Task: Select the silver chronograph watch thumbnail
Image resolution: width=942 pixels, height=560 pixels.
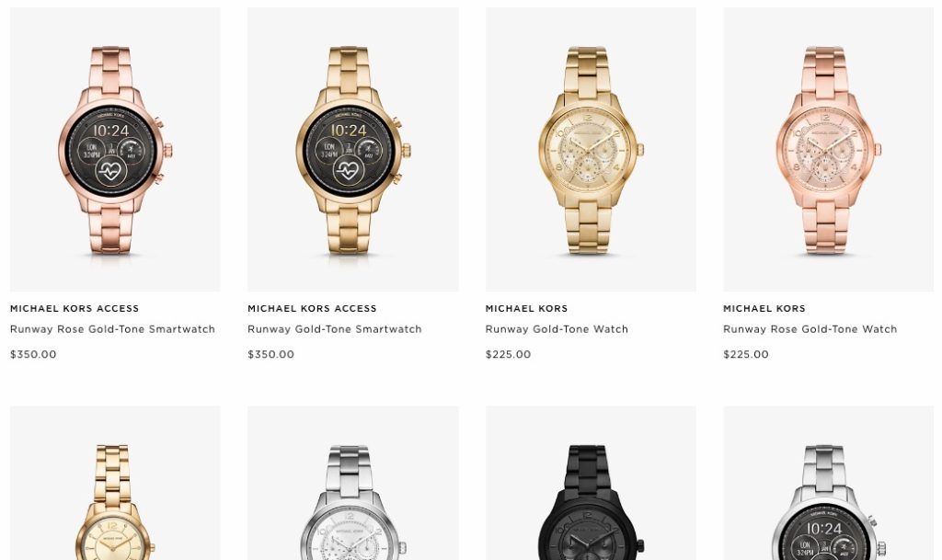Action: (x=353, y=483)
